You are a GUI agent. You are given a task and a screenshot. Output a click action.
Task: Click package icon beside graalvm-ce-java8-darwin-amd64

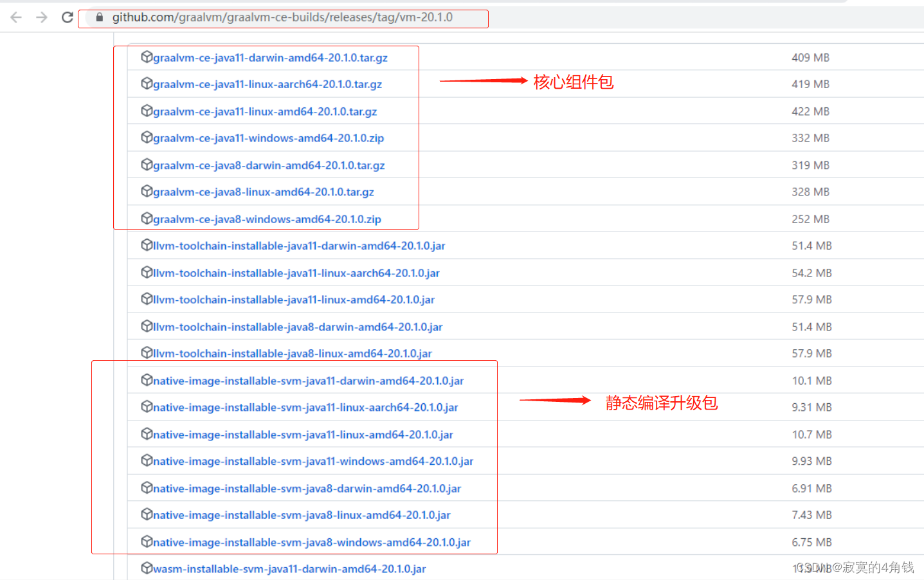[147, 165]
